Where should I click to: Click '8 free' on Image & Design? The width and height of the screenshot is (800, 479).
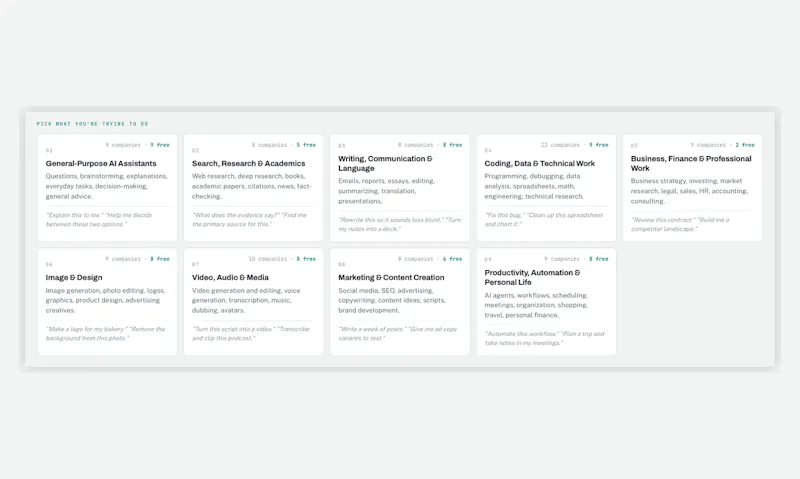coord(160,259)
